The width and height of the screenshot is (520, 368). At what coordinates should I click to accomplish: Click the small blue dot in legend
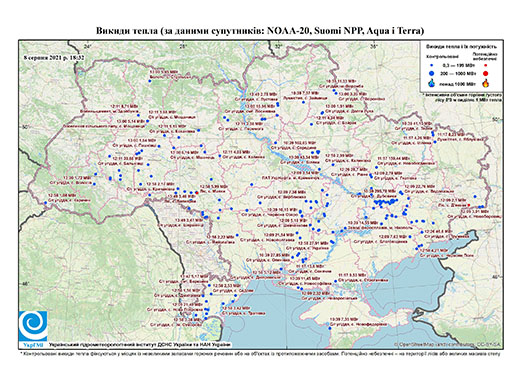click(x=432, y=65)
